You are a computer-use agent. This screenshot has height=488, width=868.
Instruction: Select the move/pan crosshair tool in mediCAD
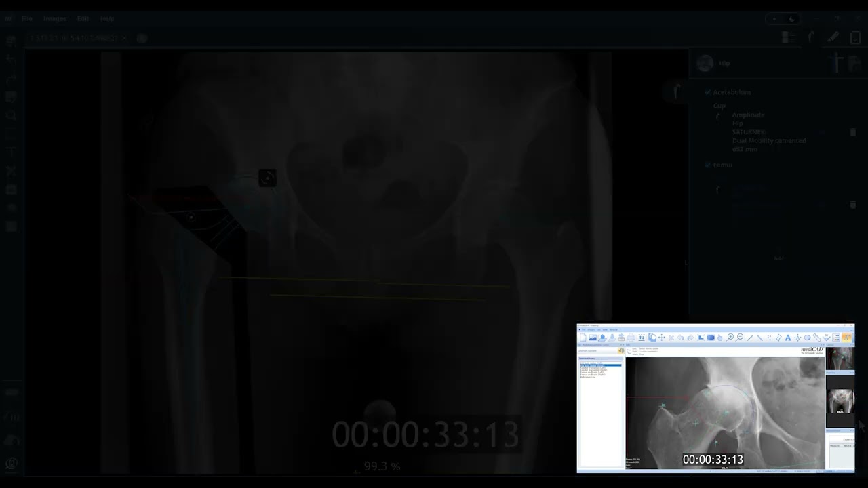[x=662, y=338]
